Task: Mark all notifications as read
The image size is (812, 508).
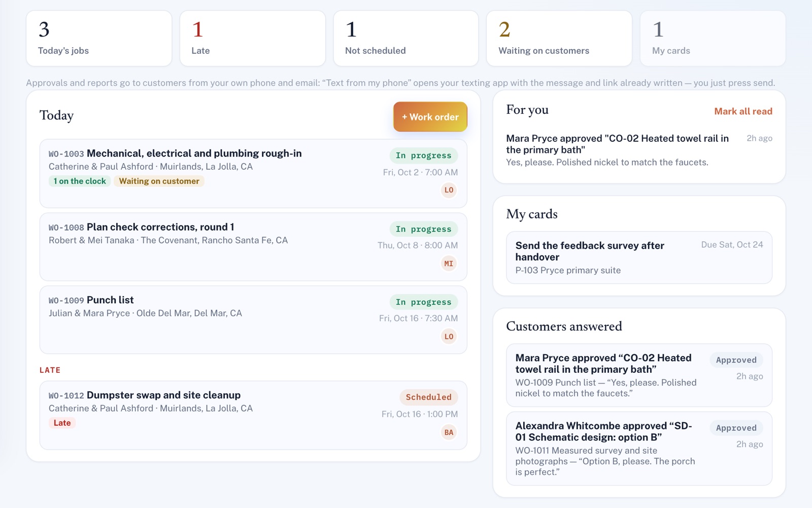Action: (743, 111)
